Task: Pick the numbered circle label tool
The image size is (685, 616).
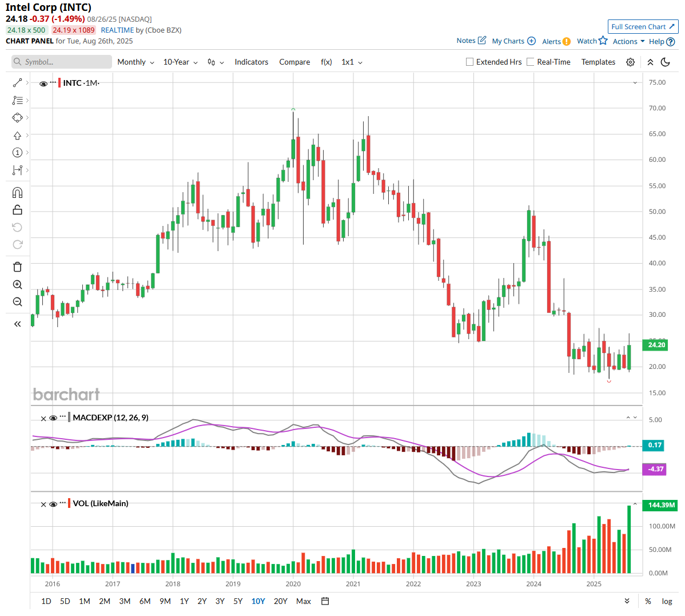Action: coord(18,153)
